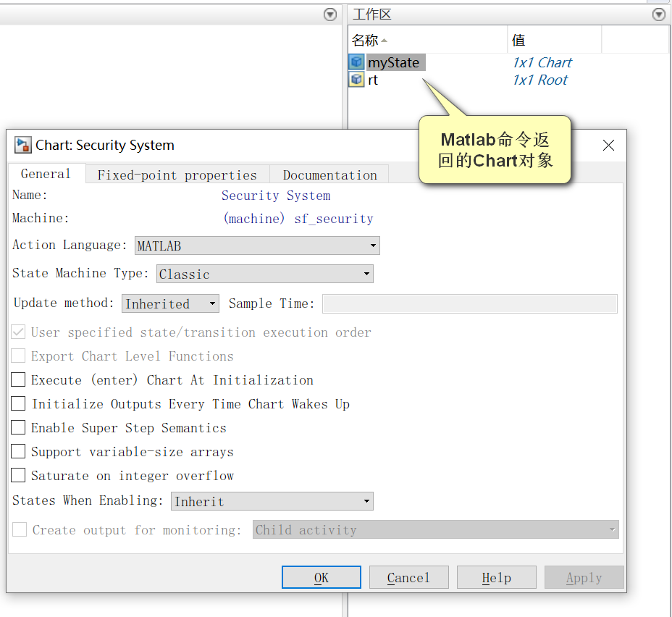Open the left panel actions menu arrow
This screenshot has height=617, width=672.
click(x=329, y=14)
